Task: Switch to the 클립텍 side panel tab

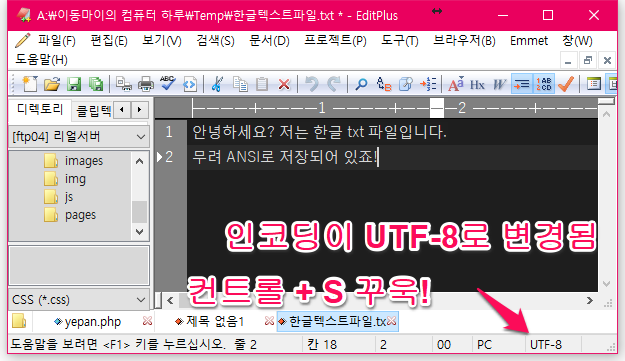Action: [93, 110]
